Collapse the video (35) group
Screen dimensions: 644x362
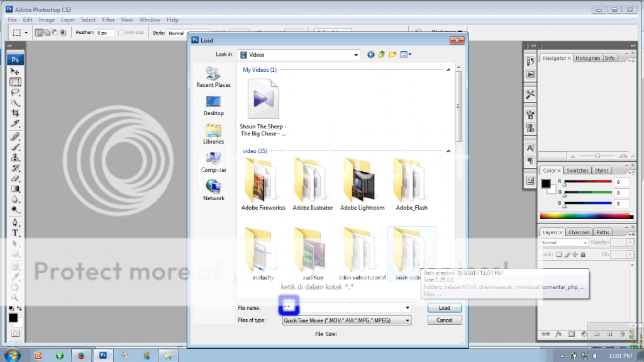(448, 151)
